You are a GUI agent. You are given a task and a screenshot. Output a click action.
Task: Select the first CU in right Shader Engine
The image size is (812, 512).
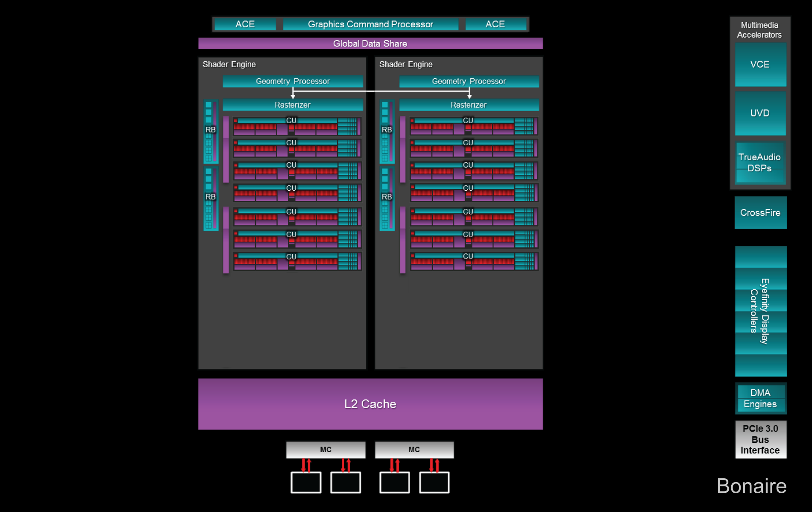tap(474, 126)
